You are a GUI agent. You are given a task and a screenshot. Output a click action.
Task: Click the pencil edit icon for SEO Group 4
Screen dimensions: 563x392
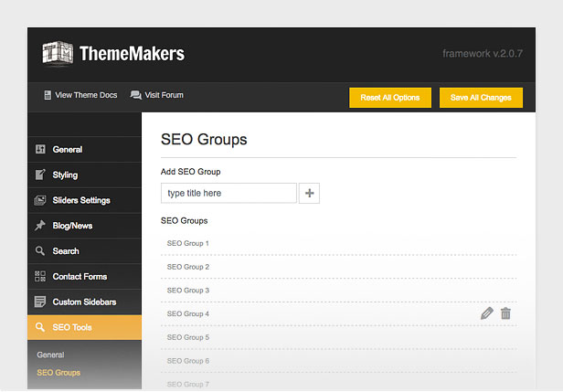click(486, 313)
